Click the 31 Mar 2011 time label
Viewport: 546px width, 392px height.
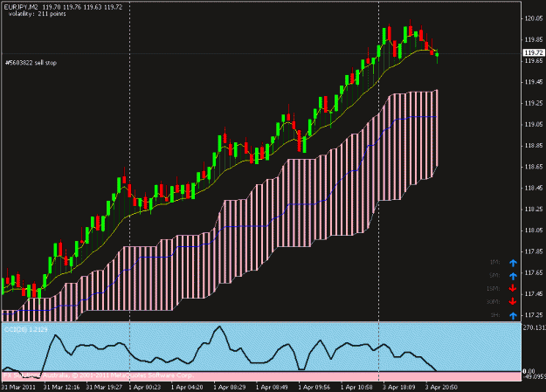click(18, 387)
